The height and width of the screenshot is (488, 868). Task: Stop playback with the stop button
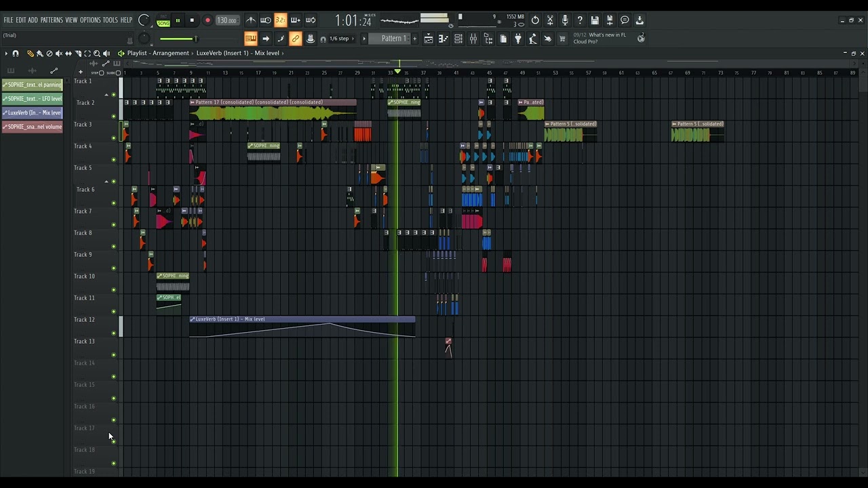coord(192,20)
